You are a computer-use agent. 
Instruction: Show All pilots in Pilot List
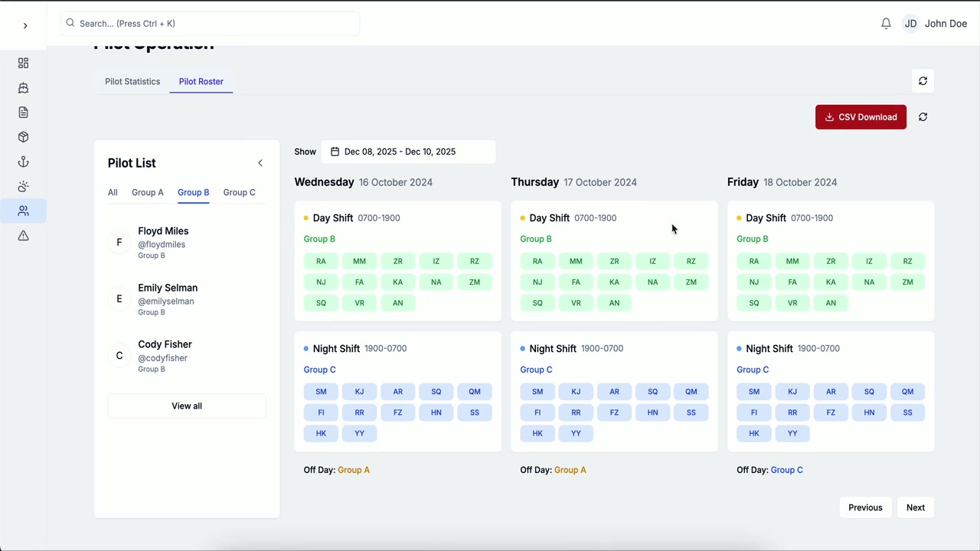tap(113, 192)
